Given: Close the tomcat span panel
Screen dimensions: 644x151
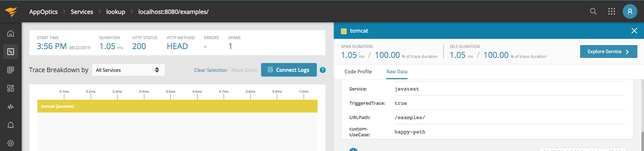Looking at the screenshot, I should click(x=634, y=31).
